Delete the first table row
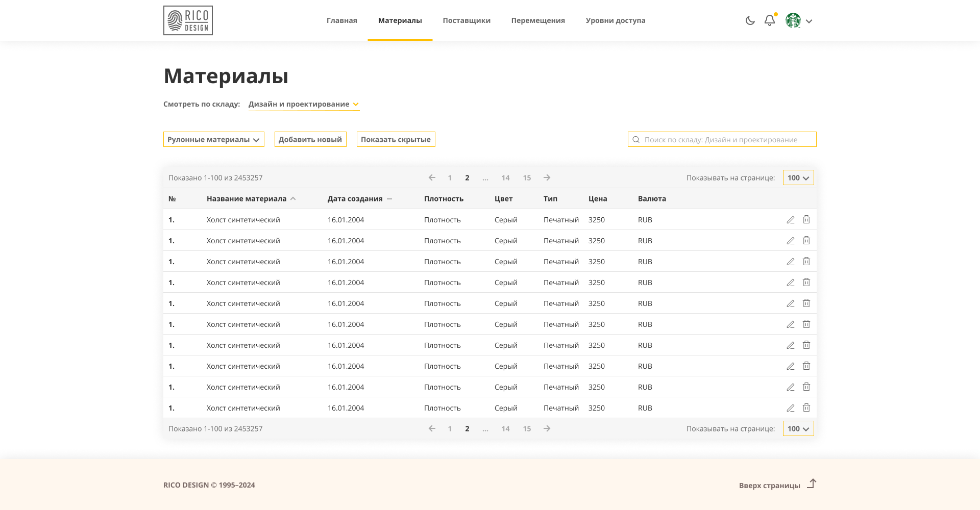Screen dimensions: 980x510 (806, 219)
